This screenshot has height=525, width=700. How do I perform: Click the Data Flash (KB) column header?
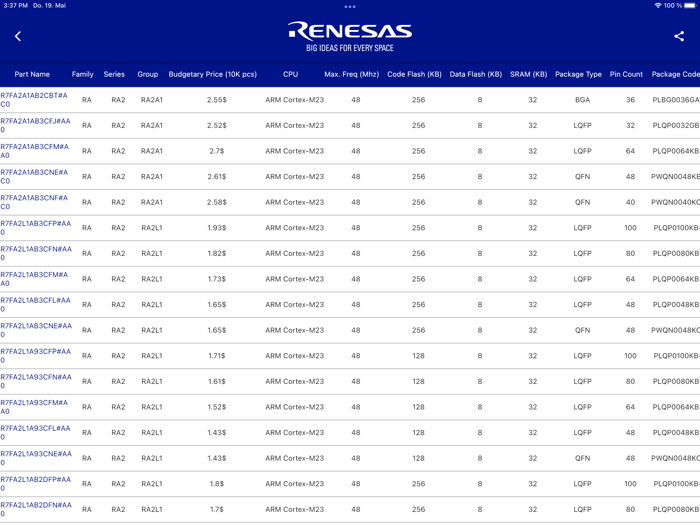point(476,74)
